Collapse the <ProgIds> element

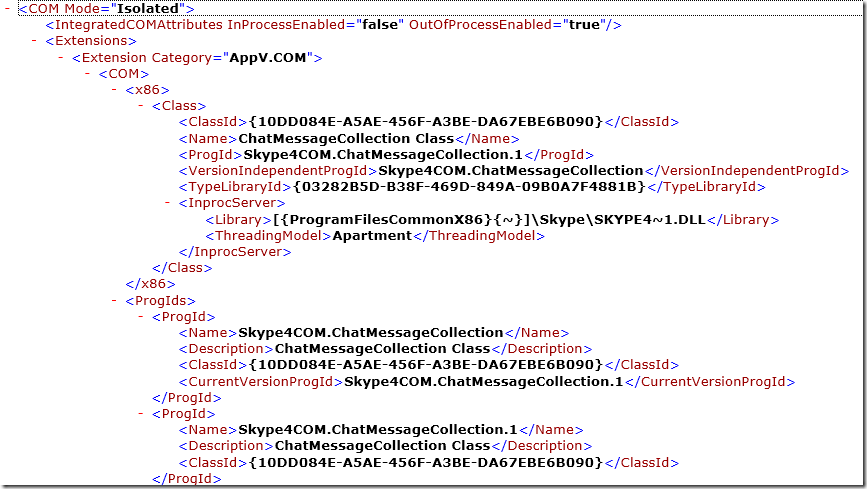[x=114, y=300]
